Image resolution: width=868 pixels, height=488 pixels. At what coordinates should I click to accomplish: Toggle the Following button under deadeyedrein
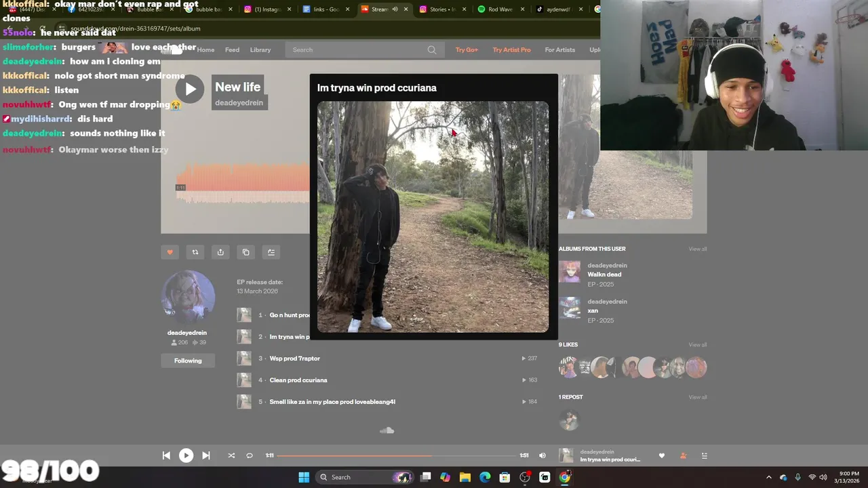(x=188, y=361)
